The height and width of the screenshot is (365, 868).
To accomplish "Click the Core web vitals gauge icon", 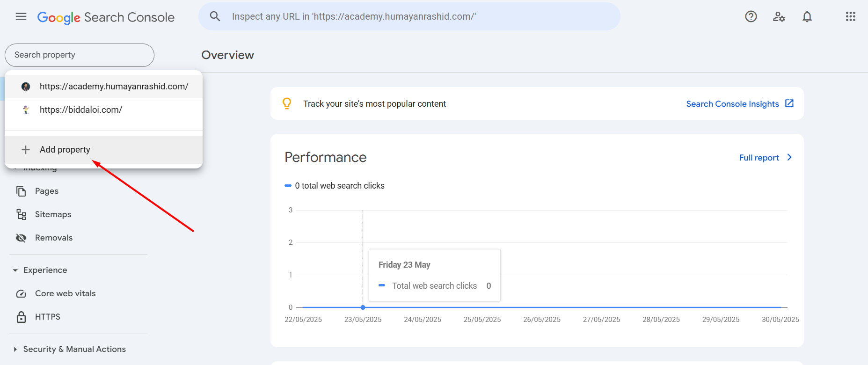I will coord(22,293).
